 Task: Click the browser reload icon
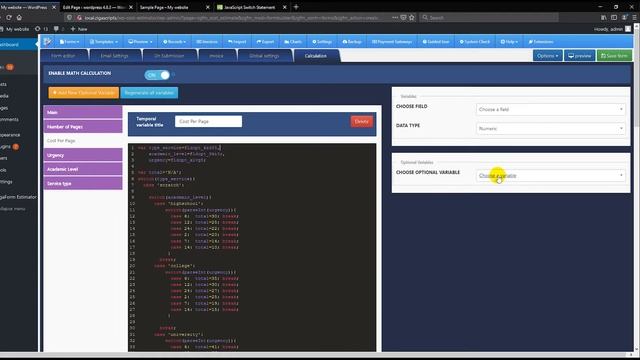[9, 18]
